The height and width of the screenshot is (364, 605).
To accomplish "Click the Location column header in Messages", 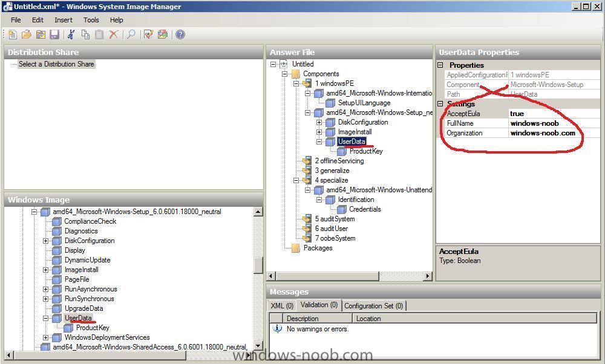I will point(475,319).
